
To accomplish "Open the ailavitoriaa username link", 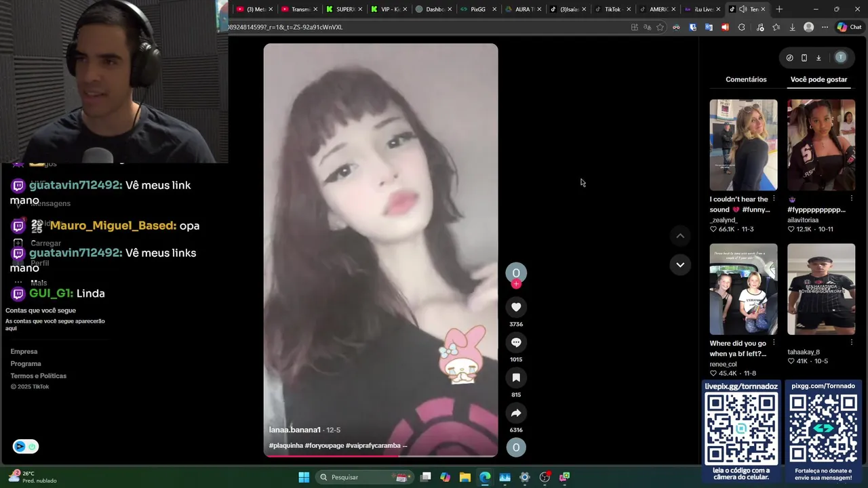I will pyautogui.click(x=803, y=220).
